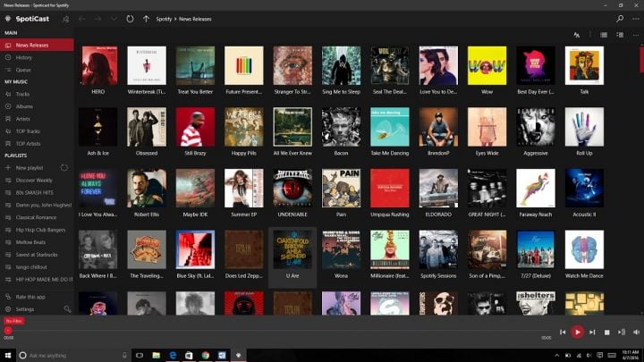Screen dimensions: 644x362
Task: Click the refresh icon in the navigation bar
Action: (130, 19)
